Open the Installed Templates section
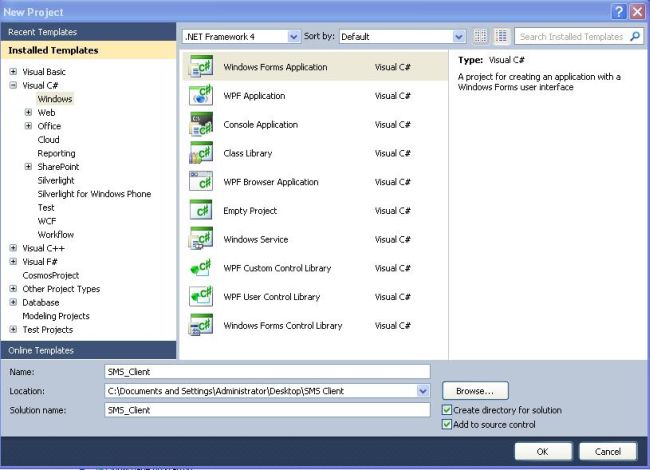This screenshot has width=650, height=470. 88,50
